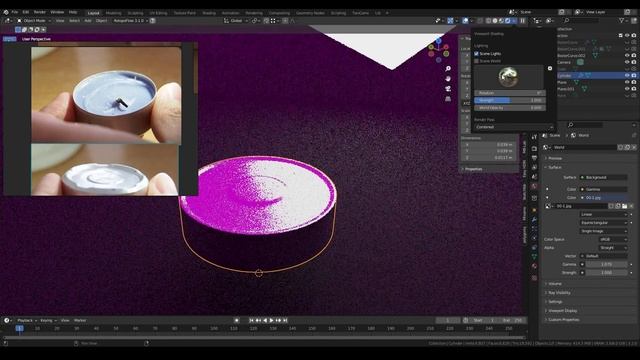640x360 pixels.
Task: Open the Global orientation dropdown
Action: click(236, 20)
